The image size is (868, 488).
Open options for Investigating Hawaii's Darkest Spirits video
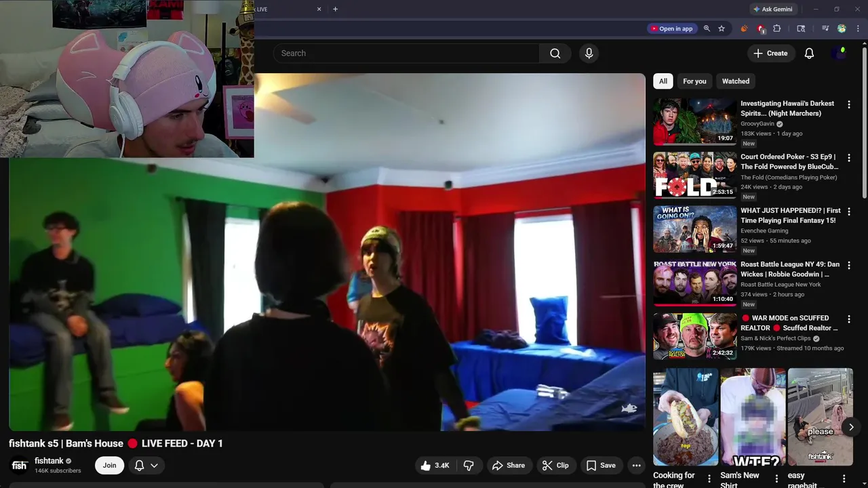(x=848, y=104)
